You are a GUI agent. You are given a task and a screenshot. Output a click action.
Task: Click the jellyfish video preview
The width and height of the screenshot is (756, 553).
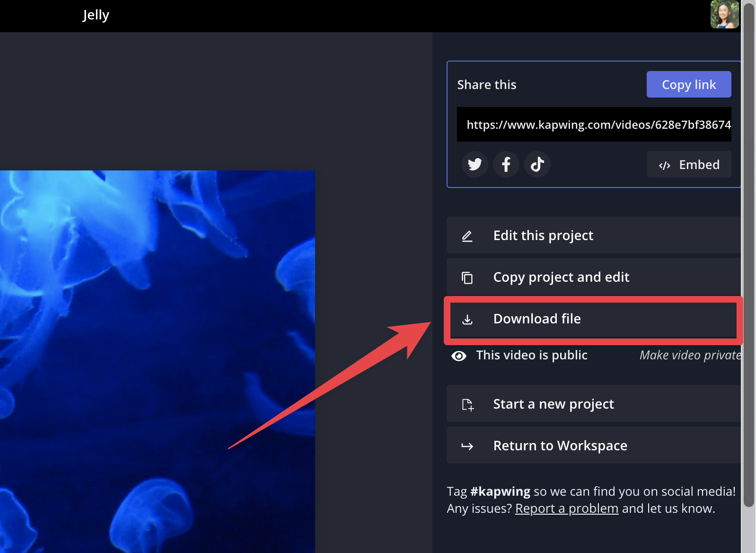coord(157,361)
